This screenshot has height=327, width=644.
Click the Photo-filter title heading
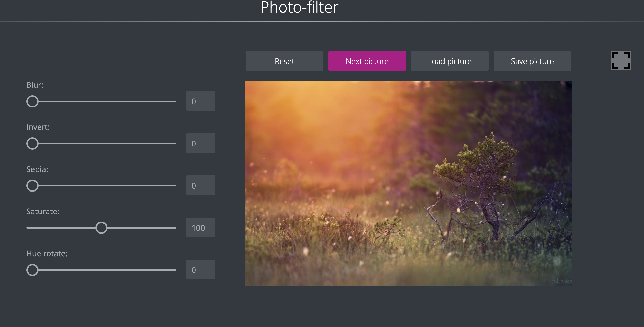pos(299,8)
